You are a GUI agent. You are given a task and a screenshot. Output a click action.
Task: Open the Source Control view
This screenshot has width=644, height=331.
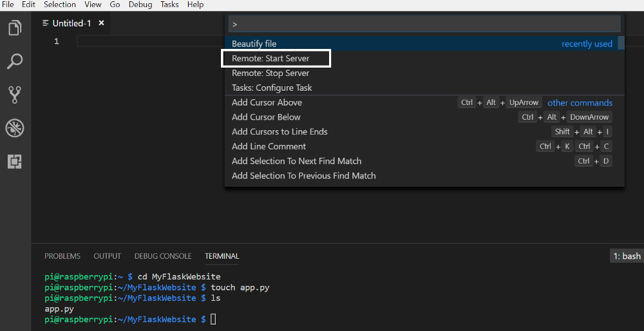15,95
